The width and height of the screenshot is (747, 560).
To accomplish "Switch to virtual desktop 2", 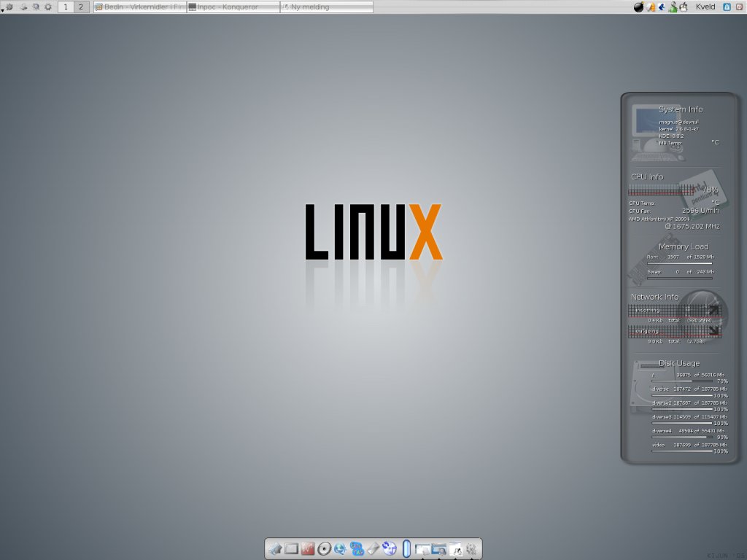I will pos(81,7).
